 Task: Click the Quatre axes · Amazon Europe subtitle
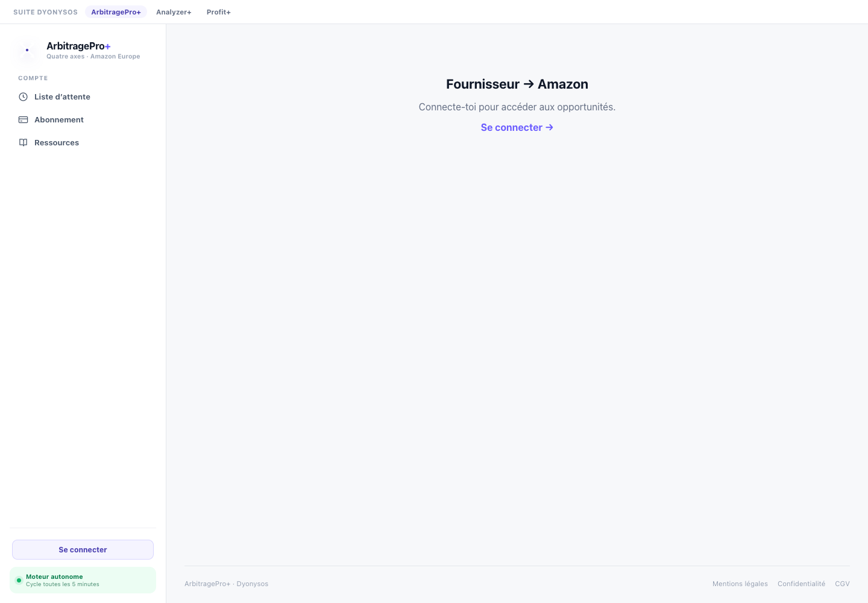[93, 56]
